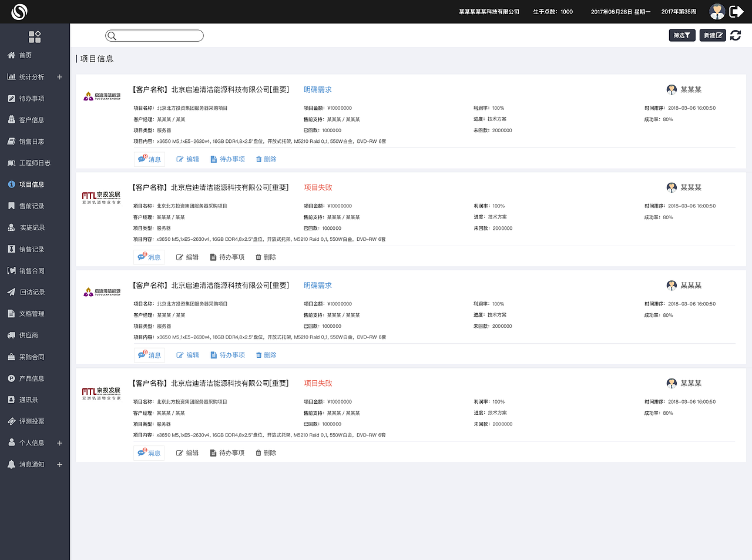This screenshot has width=752, height=560.
Task: Click the date 2017年08月28日 in header
Action: click(612, 12)
